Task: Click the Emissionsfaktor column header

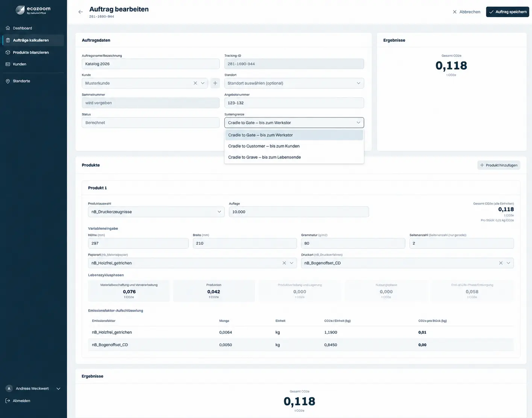Action: click(x=103, y=321)
